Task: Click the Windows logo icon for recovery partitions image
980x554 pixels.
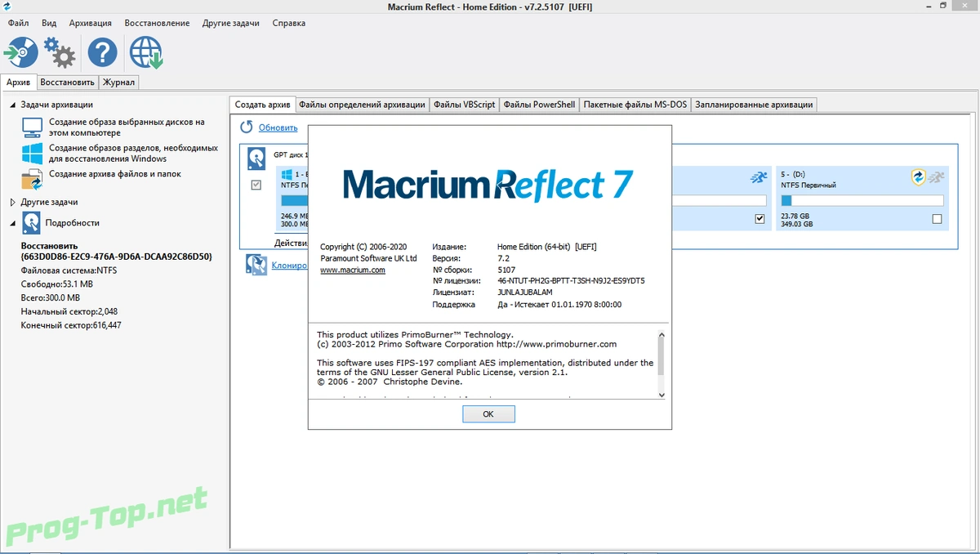Action: (x=32, y=154)
